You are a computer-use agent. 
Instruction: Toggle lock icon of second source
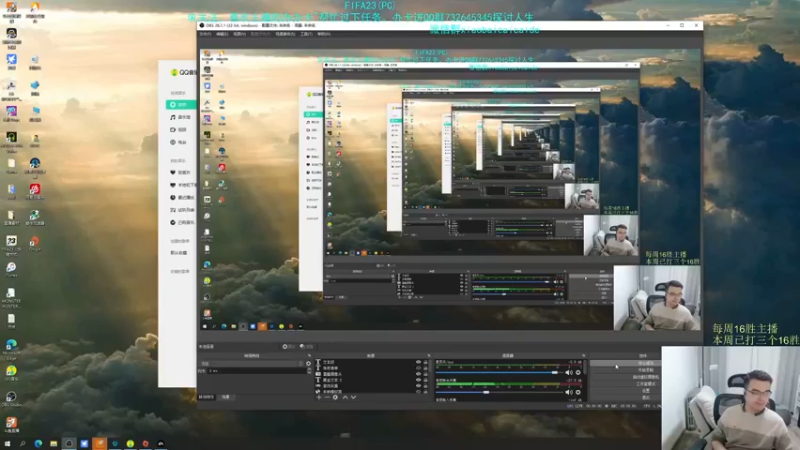pos(426,368)
